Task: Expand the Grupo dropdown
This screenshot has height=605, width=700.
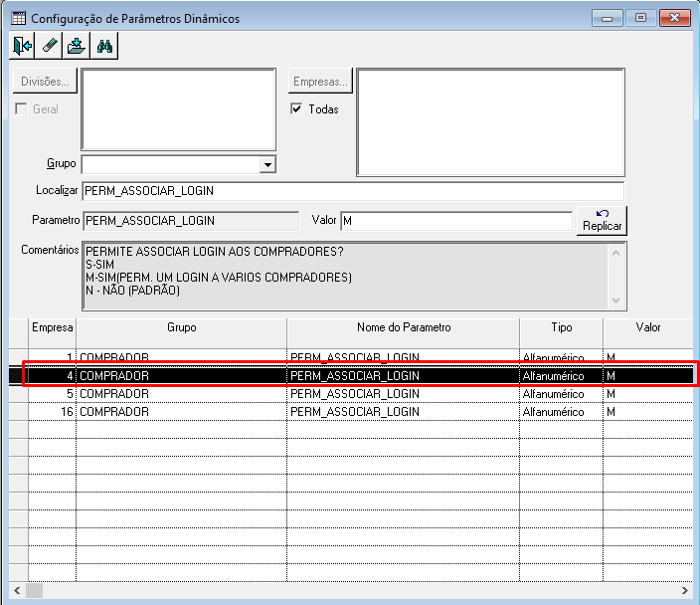Action: click(x=267, y=164)
